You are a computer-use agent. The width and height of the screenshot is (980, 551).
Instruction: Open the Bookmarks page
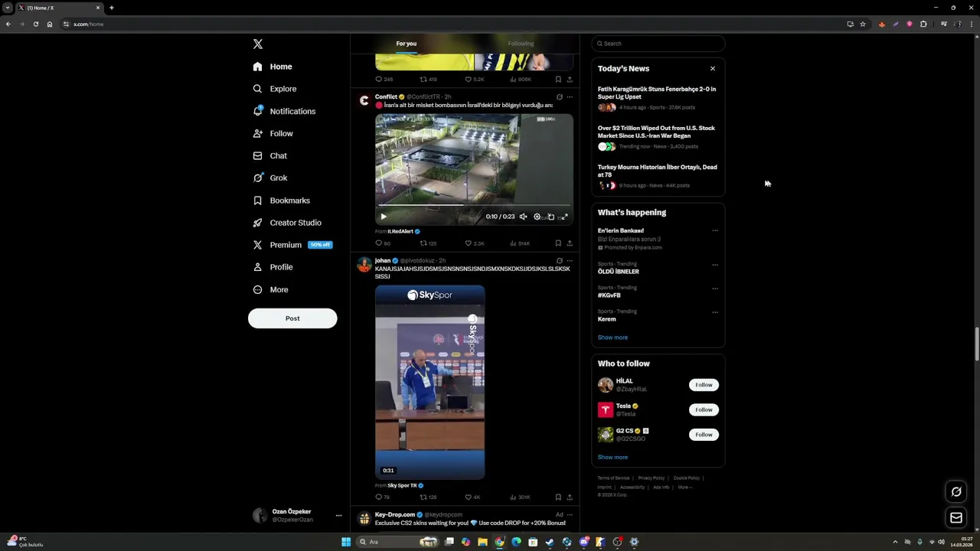click(x=281, y=201)
